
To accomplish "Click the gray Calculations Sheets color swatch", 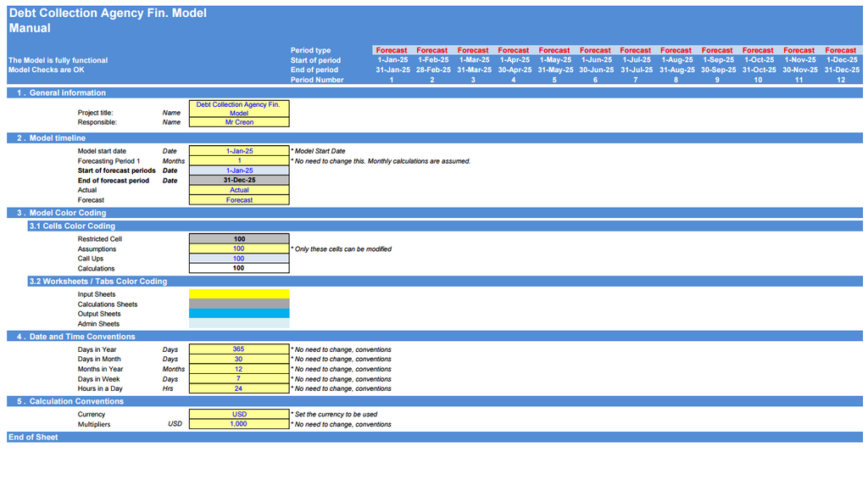I will (239, 304).
